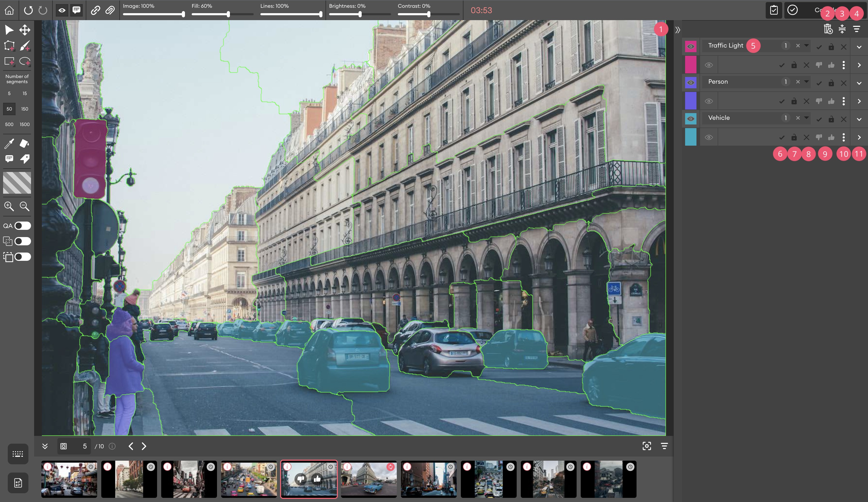Click the zoom out magnifier
Image resolution: width=868 pixels, height=502 pixels.
(x=25, y=206)
